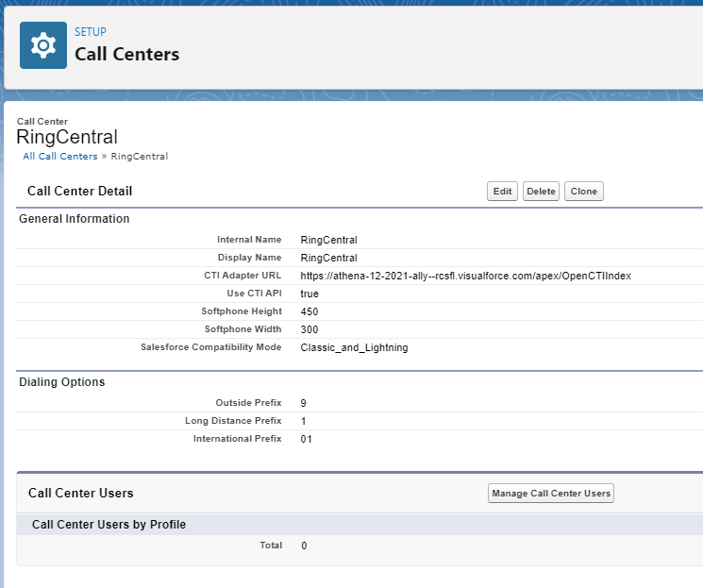The width and height of the screenshot is (703, 588).
Task: Click the Setup gear icon
Action: tap(43, 45)
